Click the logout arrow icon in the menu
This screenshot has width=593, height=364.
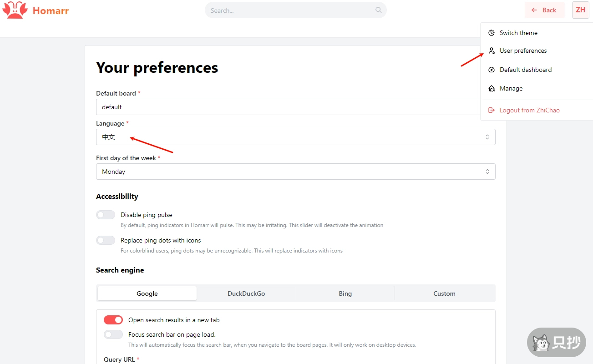pos(491,110)
